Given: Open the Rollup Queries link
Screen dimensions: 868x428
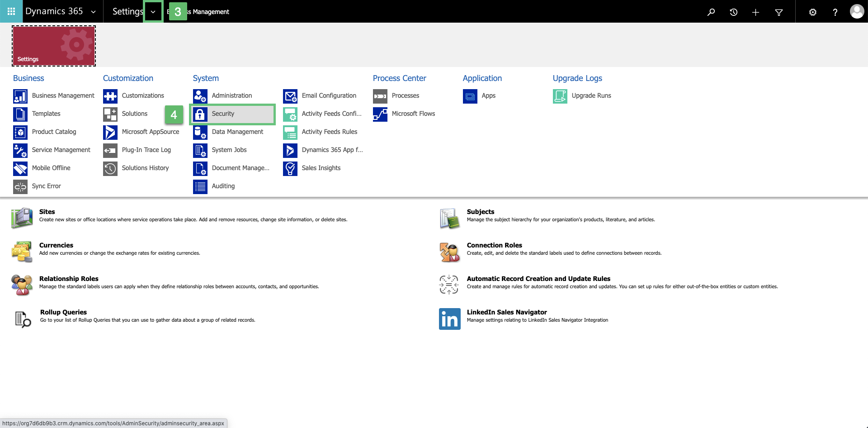Looking at the screenshot, I should 63,312.
